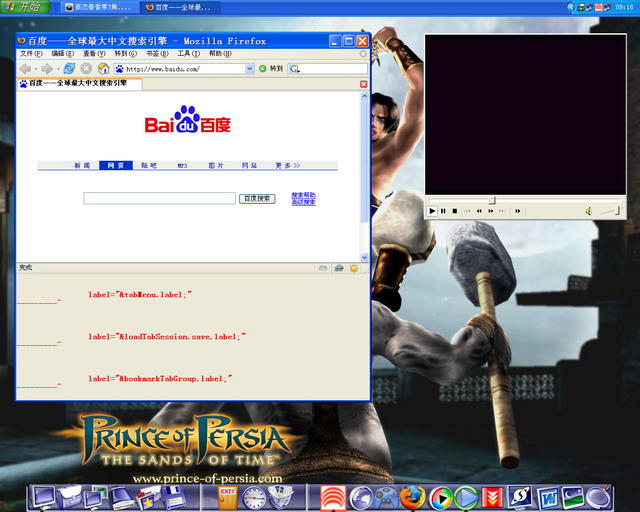This screenshot has height=512, width=640.
Task: Click Rewind in media player
Action: click(479, 211)
